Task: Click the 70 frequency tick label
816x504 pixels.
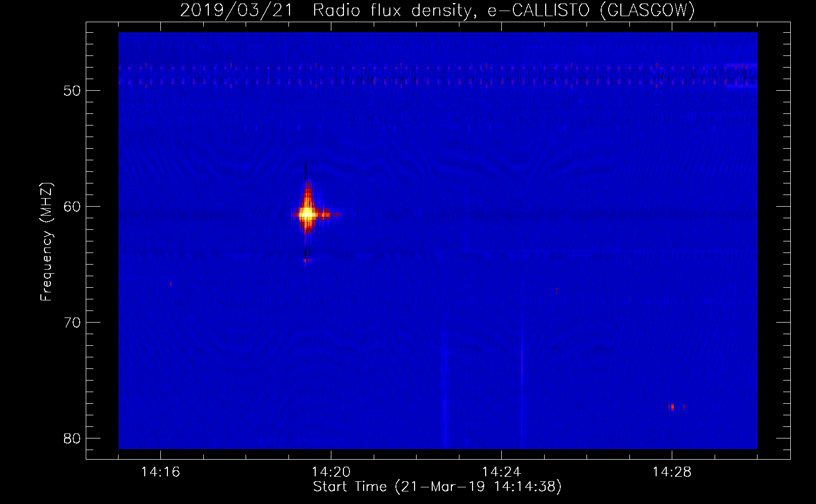Action: click(x=73, y=323)
